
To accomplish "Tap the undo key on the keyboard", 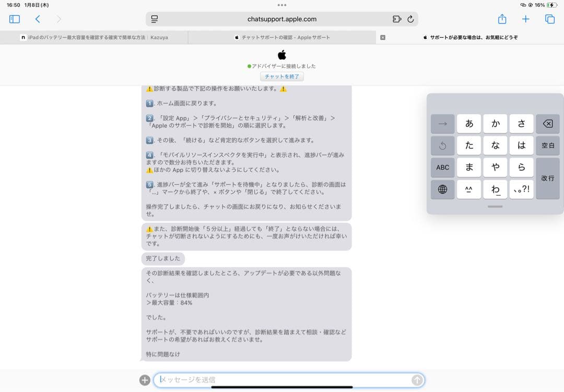I will pos(442,146).
